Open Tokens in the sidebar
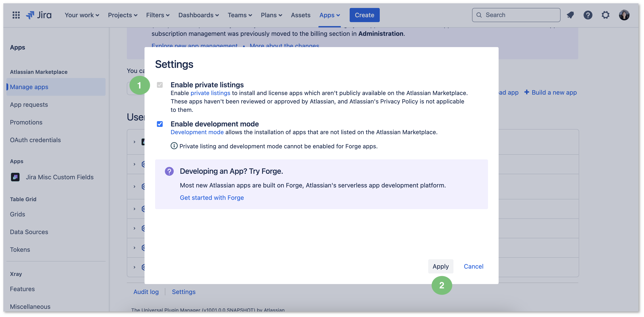This screenshot has width=644, height=317. click(x=20, y=250)
